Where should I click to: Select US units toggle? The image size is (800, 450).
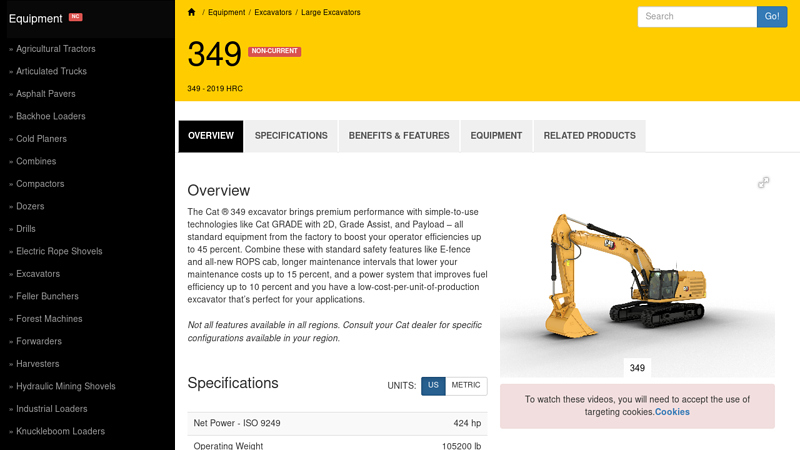tap(433, 386)
